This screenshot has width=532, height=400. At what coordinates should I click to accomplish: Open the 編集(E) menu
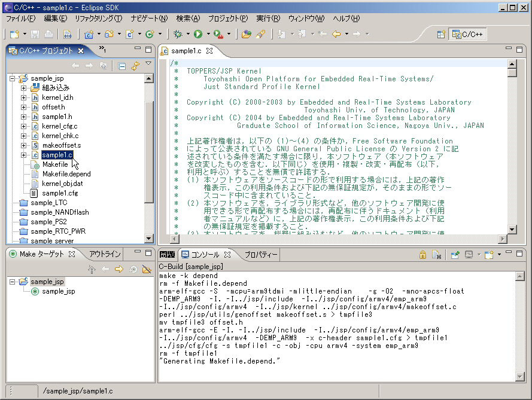(x=55, y=19)
